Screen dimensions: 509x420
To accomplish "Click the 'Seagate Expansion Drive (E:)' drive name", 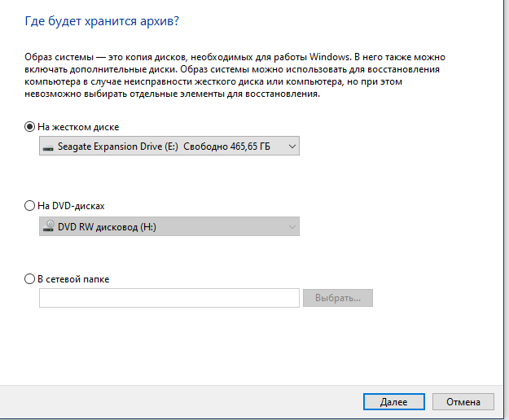I will (x=118, y=147).
